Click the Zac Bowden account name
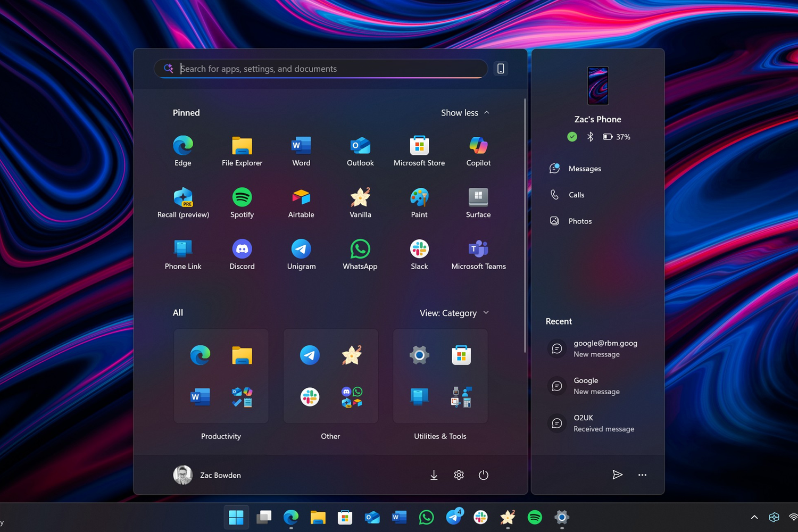The width and height of the screenshot is (798, 532). [220, 475]
